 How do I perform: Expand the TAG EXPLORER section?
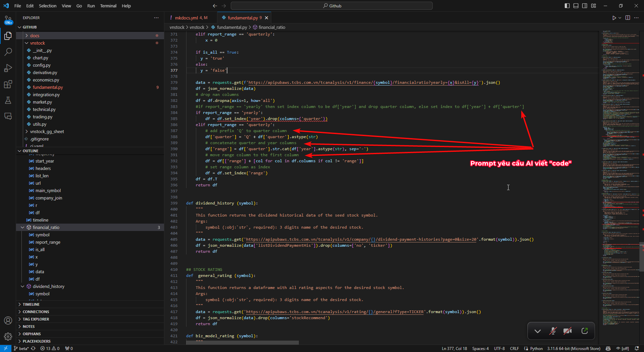(90, 319)
